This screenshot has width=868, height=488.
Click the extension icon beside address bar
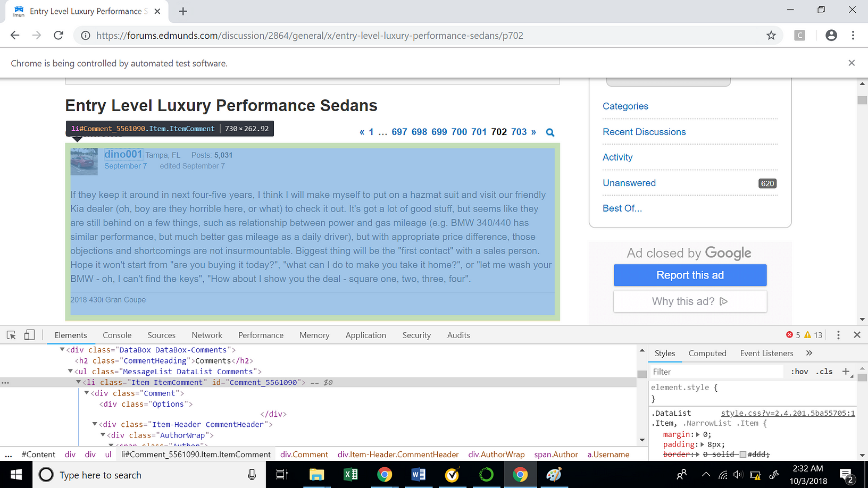(x=799, y=35)
